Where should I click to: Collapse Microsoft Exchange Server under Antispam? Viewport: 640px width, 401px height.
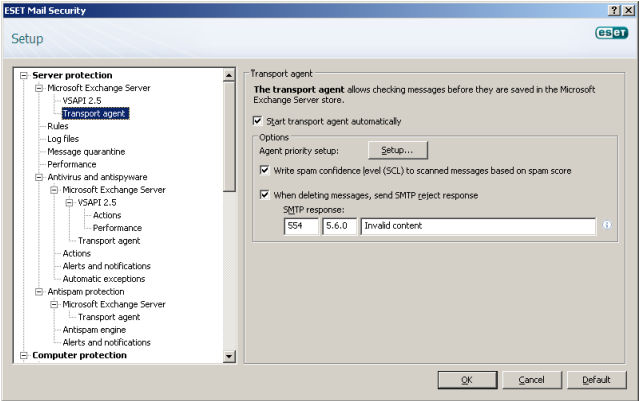[x=54, y=304]
